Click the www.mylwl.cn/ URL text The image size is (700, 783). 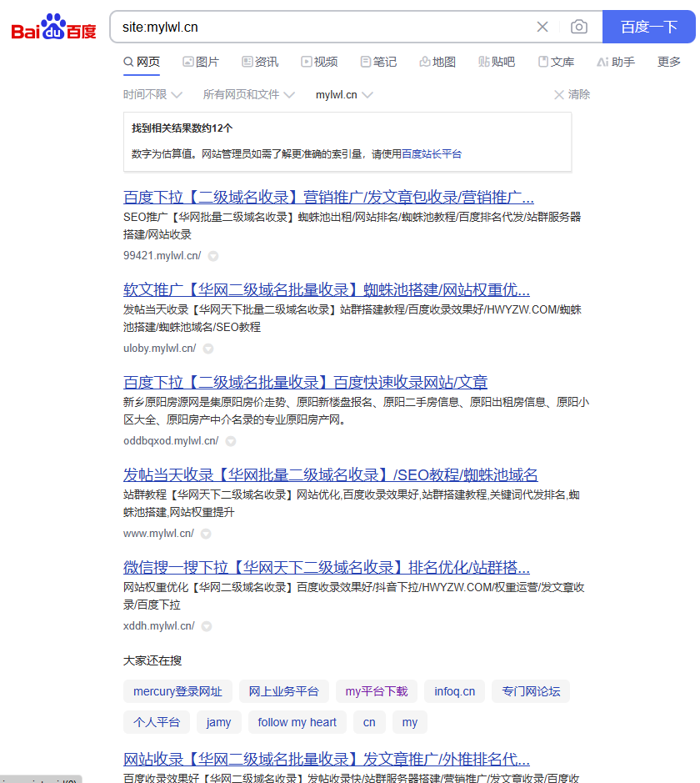click(158, 534)
